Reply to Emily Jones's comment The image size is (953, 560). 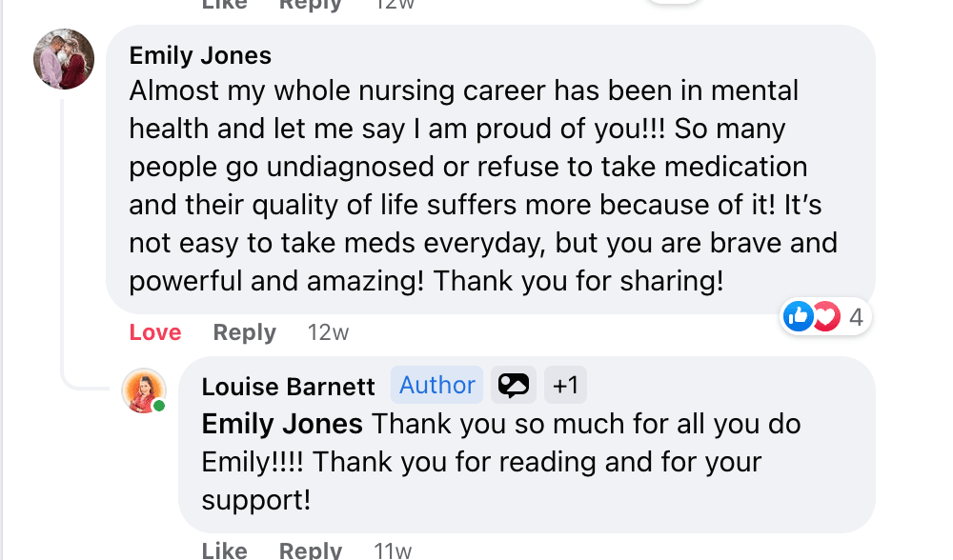pyautogui.click(x=245, y=332)
